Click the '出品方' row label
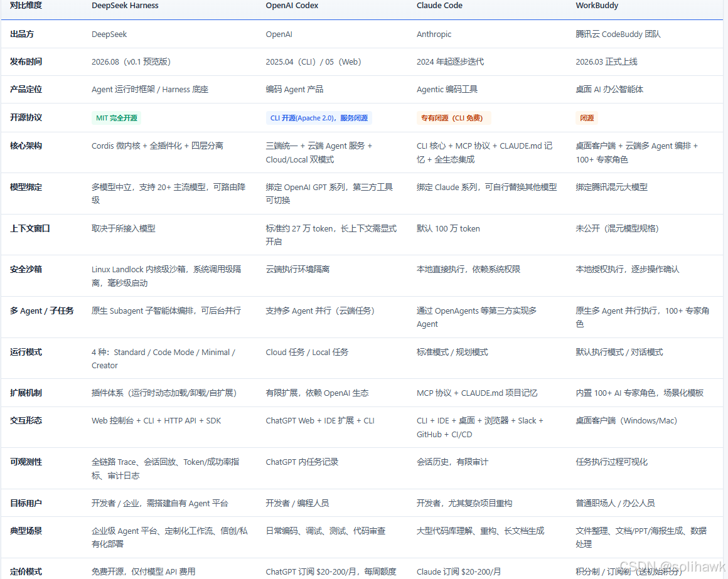728x579 pixels. click(x=22, y=35)
